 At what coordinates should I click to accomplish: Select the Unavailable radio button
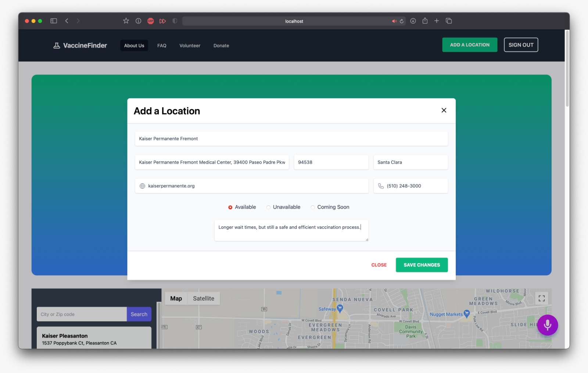pos(268,207)
